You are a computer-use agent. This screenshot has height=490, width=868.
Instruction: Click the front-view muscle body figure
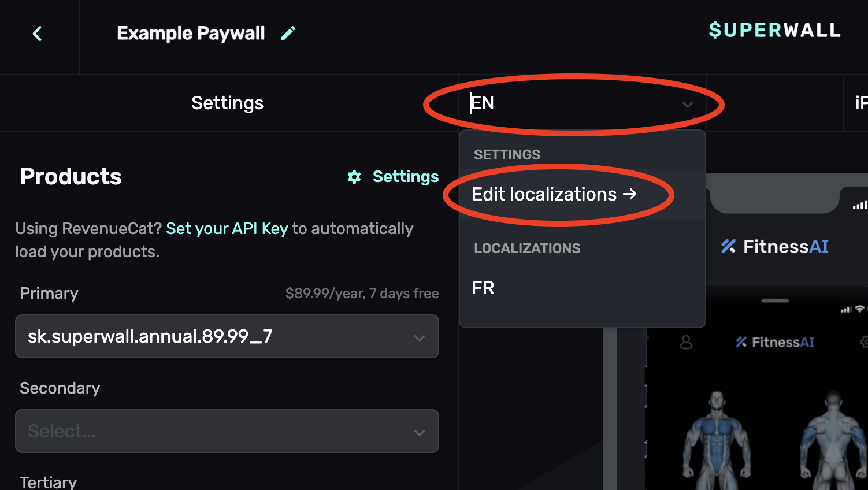pyautogui.click(x=717, y=436)
